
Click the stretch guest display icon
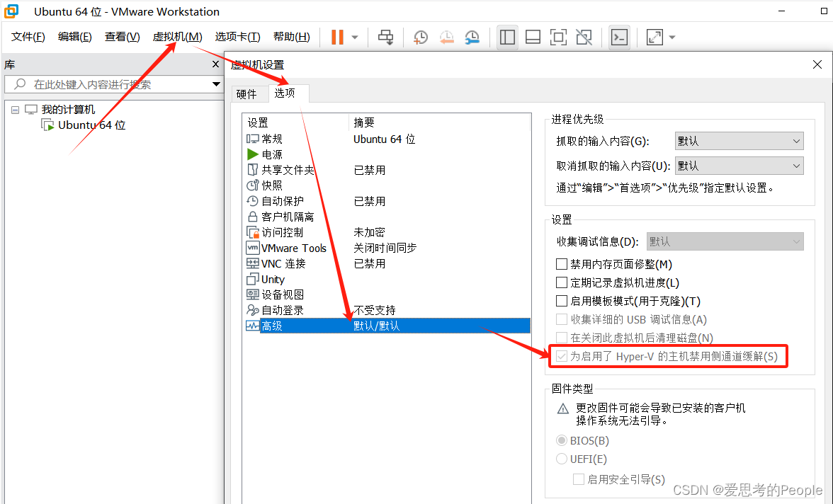tap(654, 38)
